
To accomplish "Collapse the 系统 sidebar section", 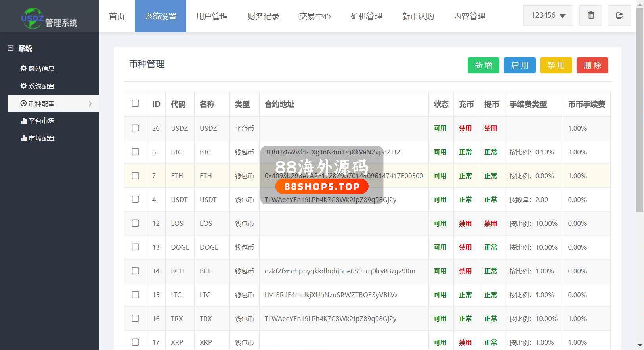I will pyautogui.click(x=11, y=48).
